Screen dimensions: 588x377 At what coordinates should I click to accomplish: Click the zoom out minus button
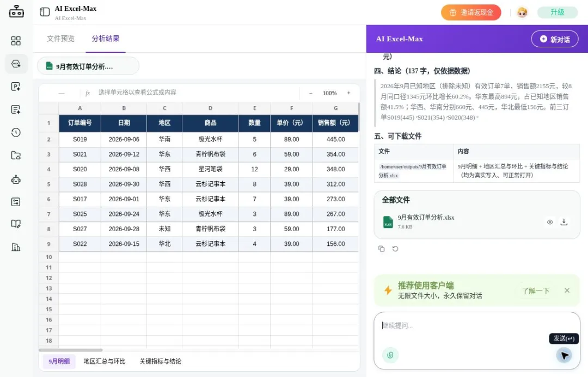[x=310, y=93]
